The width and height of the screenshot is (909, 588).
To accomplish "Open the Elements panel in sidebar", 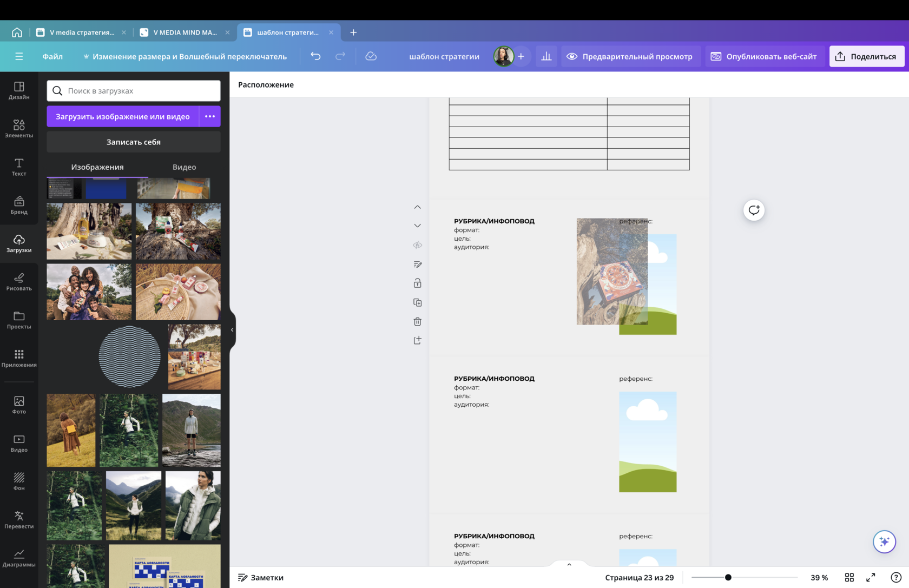I will coord(19,129).
